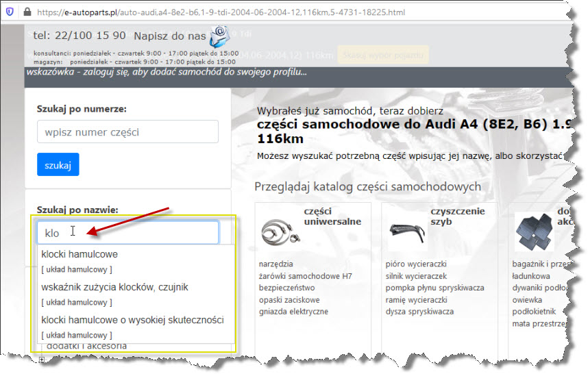
Task: Click the search-by-name field containing 'klo'
Action: coord(127,232)
